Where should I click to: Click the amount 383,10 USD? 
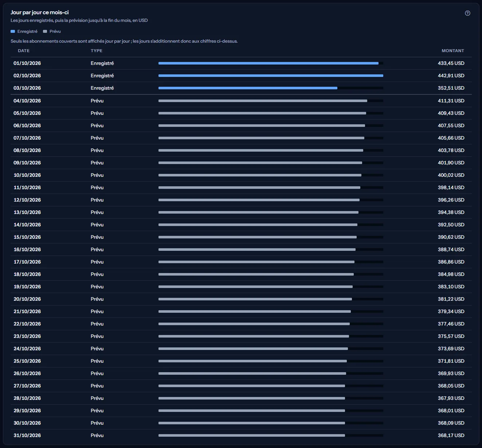451,287
